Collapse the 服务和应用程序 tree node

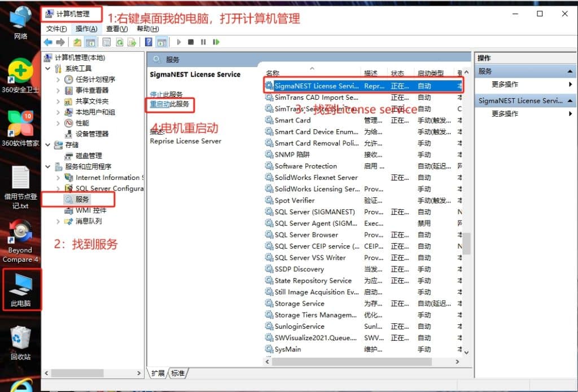point(47,166)
